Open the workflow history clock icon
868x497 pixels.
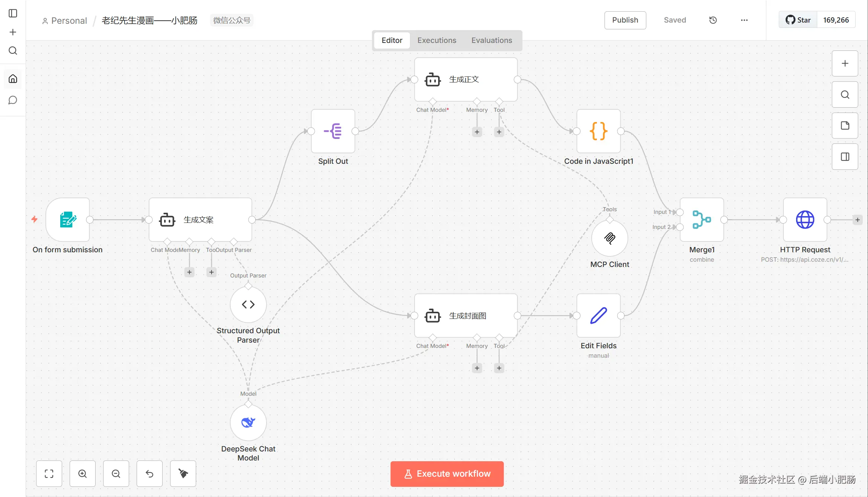coord(713,20)
